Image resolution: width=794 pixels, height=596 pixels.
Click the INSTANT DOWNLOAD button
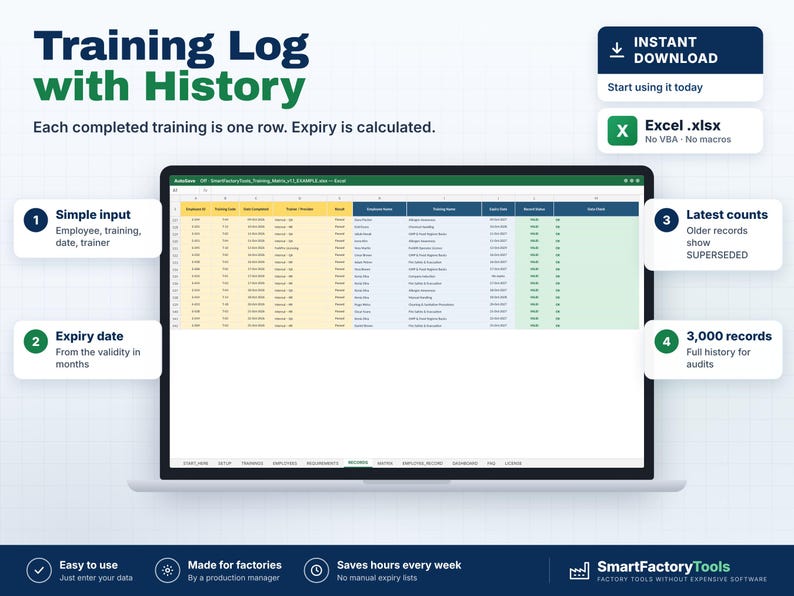(680, 50)
